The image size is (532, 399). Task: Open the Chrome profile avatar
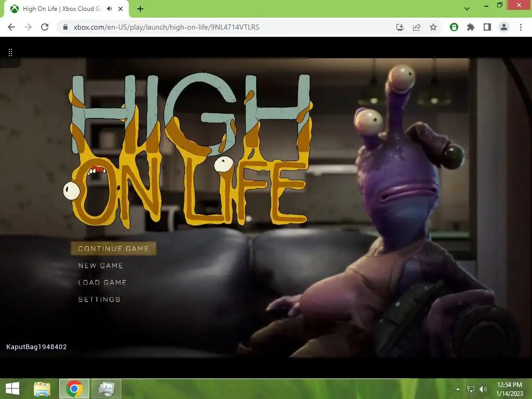pyautogui.click(x=504, y=27)
